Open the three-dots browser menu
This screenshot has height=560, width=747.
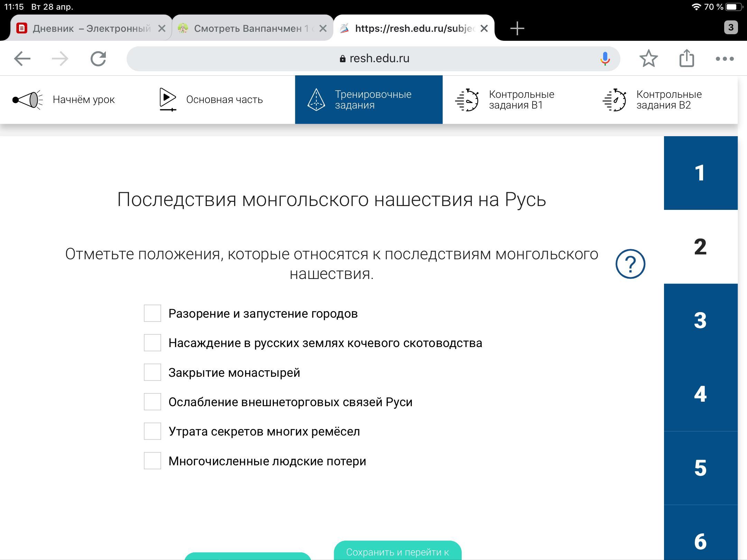(725, 59)
